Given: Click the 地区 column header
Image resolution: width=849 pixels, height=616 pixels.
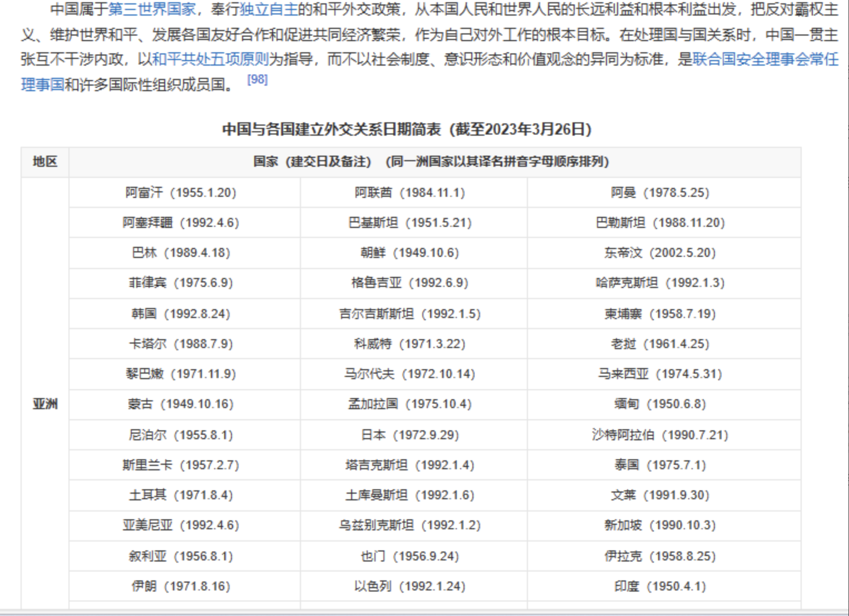Looking at the screenshot, I should point(45,162).
